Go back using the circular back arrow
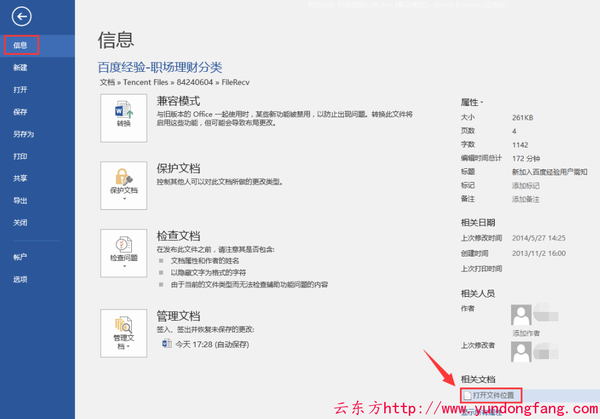 click(x=21, y=16)
